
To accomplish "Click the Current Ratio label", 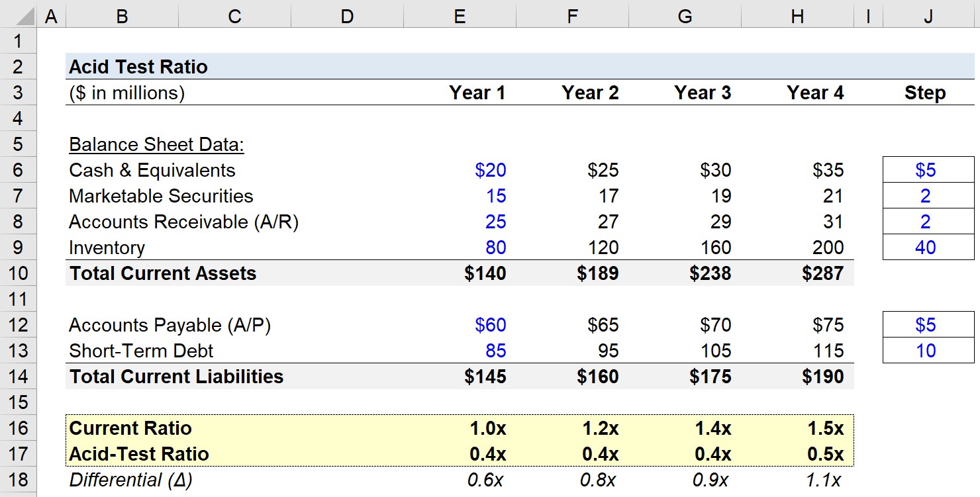I will pos(130,428).
